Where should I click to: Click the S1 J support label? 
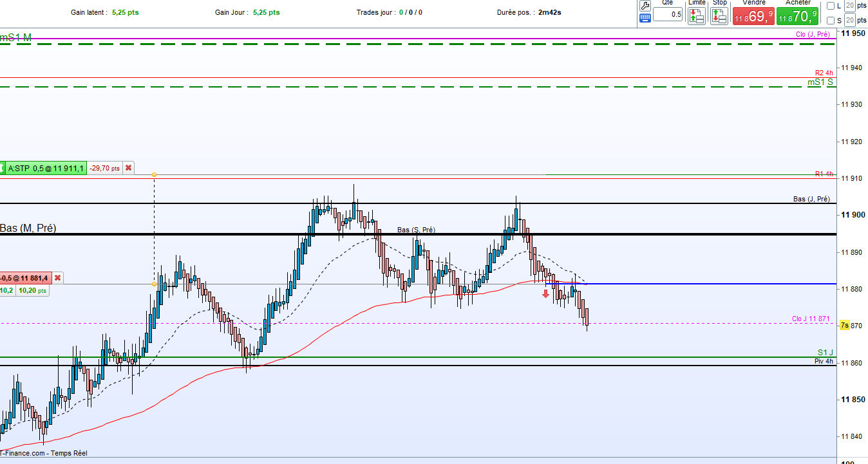tap(826, 352)
